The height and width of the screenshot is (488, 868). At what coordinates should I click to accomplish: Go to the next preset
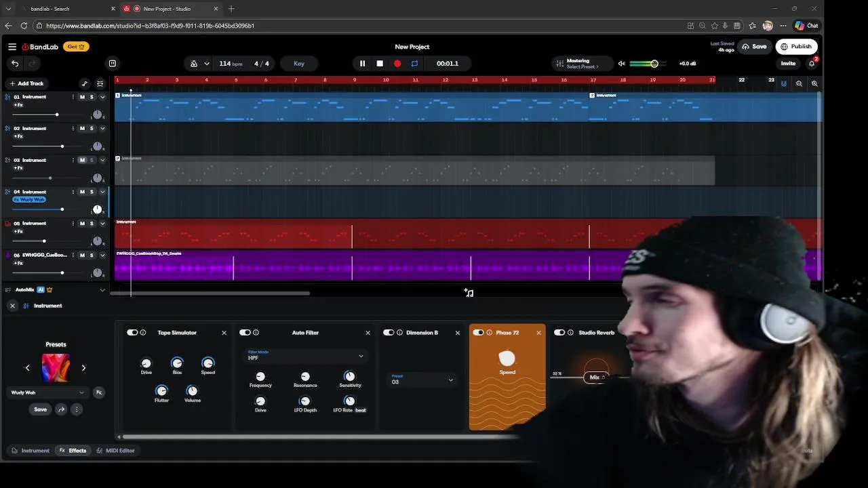click(x=83, y=368)
